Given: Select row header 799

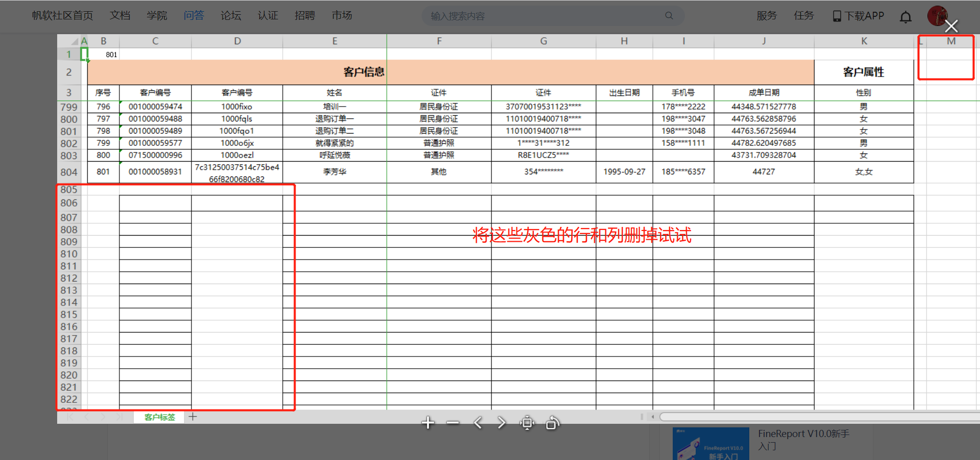Looking at the screenshot, I should (69, 107).
